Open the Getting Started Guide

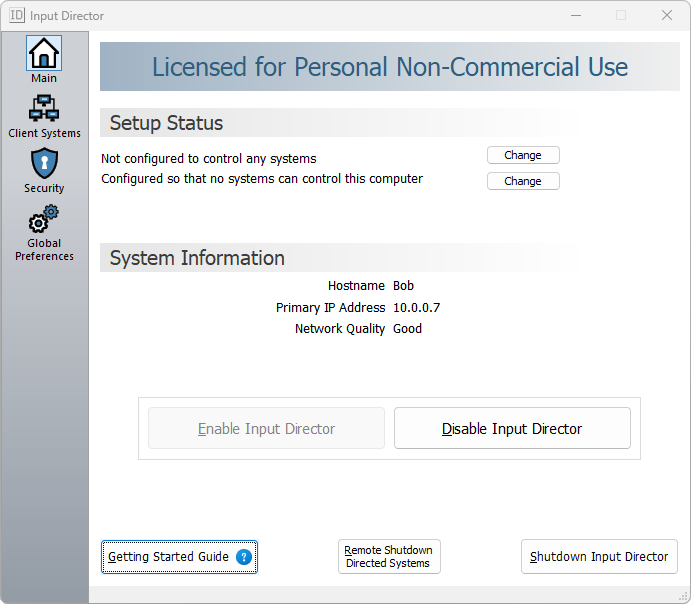pos(168,557)
